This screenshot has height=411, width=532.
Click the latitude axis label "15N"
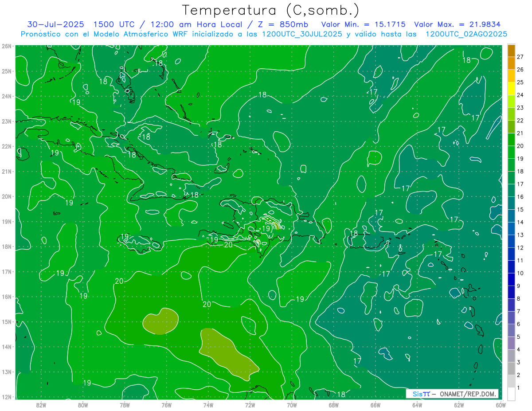coord(6,321)
